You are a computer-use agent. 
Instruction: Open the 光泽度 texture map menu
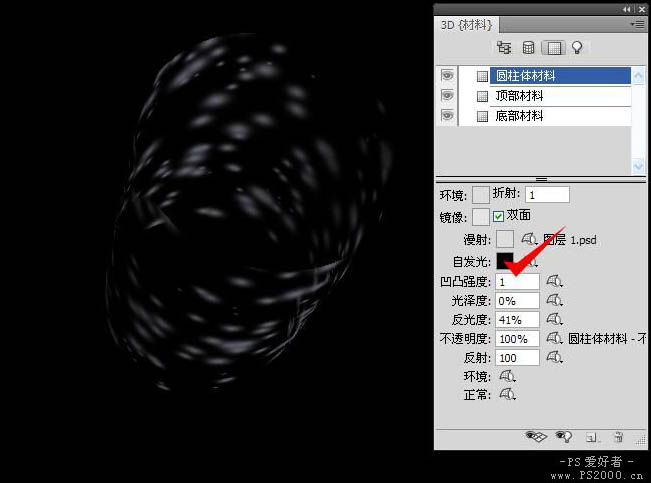(554, 300)
